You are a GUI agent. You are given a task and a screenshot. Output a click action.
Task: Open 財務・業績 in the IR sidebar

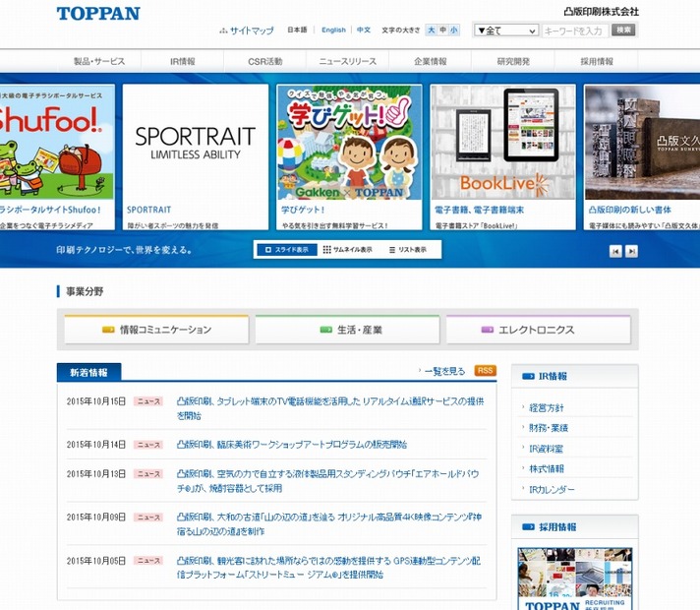point(549,428)
